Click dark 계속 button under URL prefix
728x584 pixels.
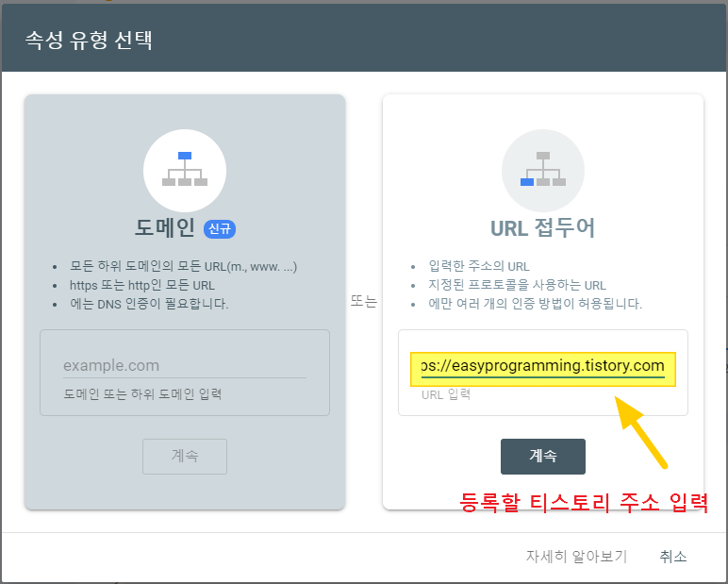[543, 457]
